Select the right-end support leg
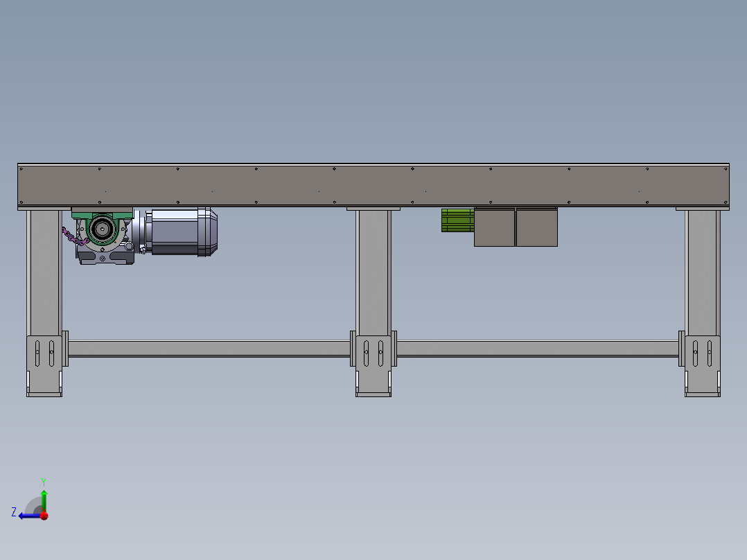 point(703,272)
